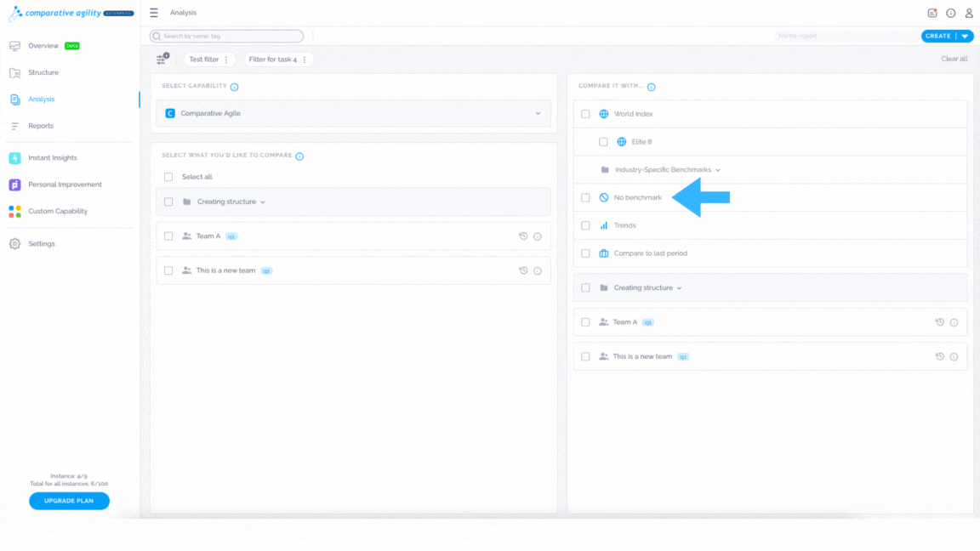This screenshot has width=980, height=551.
Task: Expand Industry-Specific Benchmarks folder
Action: pyautogui.click(x=667, y=170)
